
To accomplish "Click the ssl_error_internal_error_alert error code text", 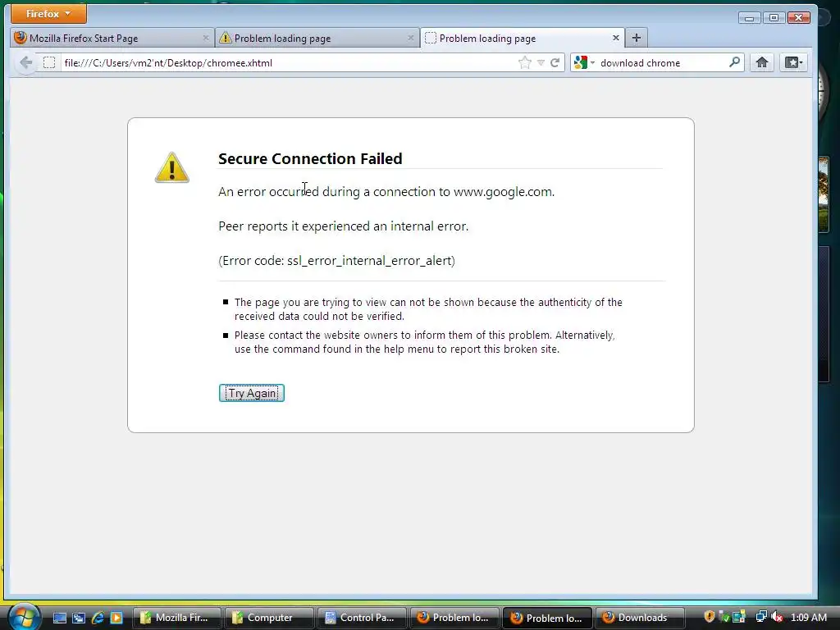I will pos(370,261).
